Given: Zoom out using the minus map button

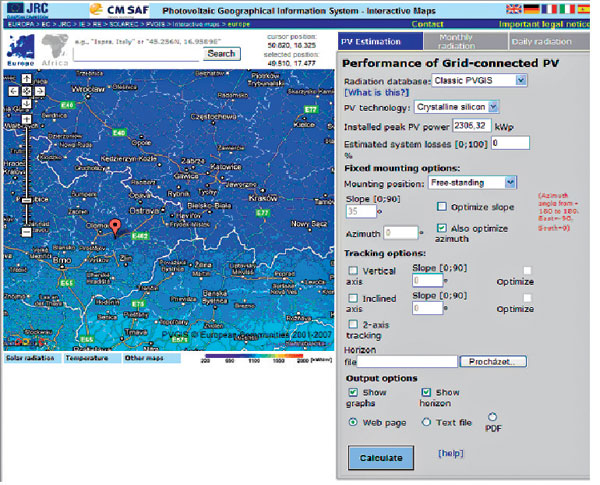Looking at the screenshot, I should (x=26, y=232).
